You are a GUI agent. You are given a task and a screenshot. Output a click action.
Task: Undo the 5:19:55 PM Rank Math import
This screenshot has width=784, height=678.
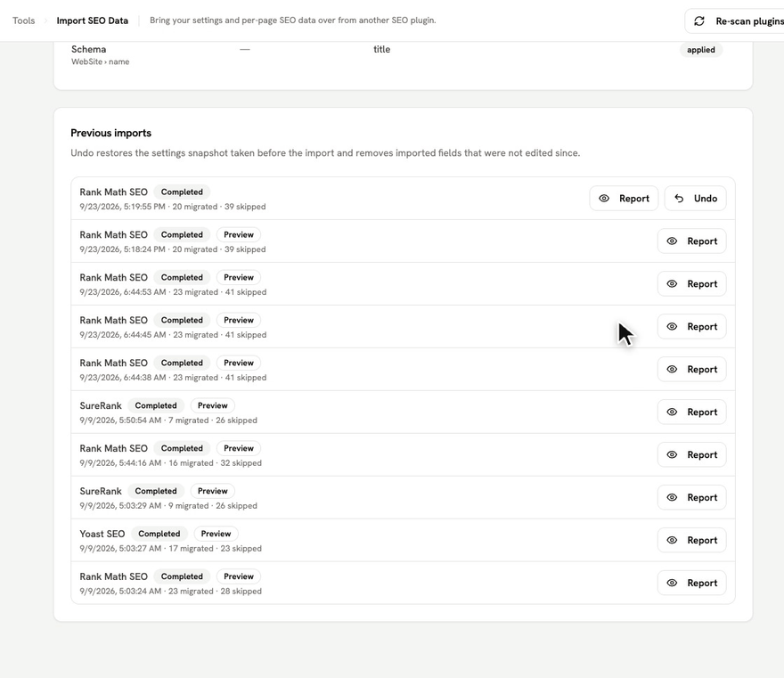click(x=695, y=199)
